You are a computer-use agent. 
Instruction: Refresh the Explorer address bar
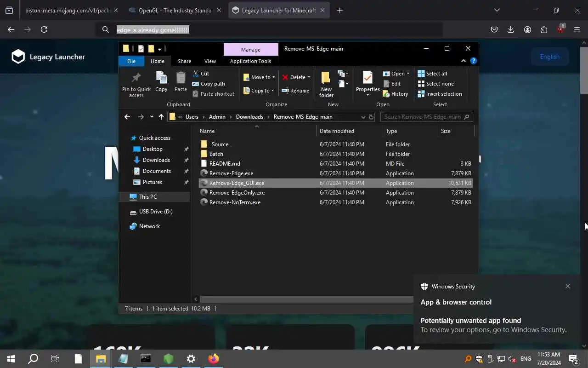(371, 117)
